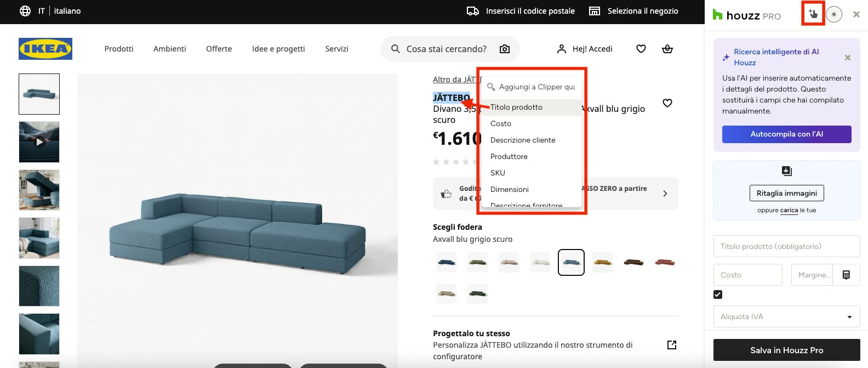This screenshot has height=368, width=868.
Task: Select the dark green sofa cover swatch
Action: [478, 293]
